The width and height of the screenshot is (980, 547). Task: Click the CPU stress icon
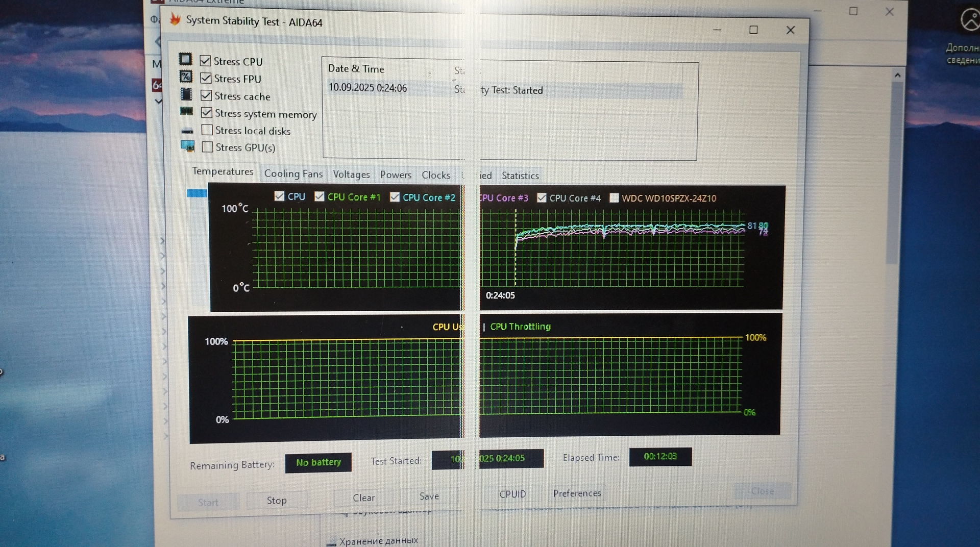click(x=185, y=59)
